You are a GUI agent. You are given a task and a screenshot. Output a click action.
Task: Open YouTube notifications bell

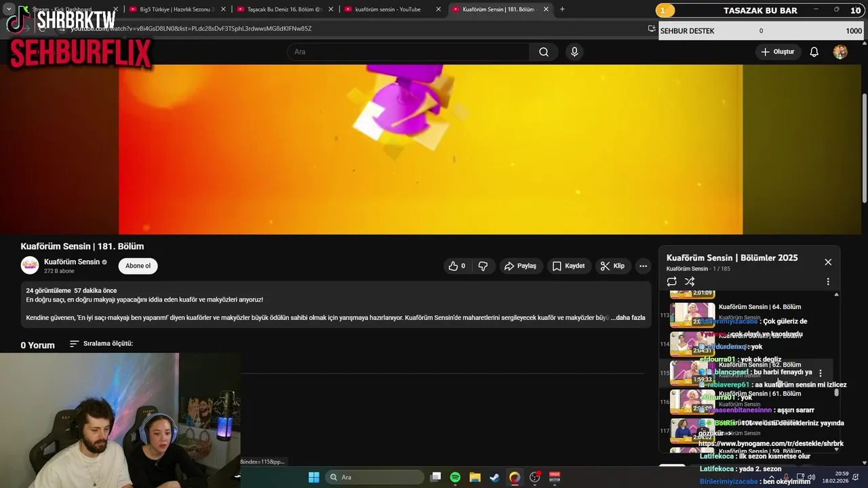click(x=814, y=52)
